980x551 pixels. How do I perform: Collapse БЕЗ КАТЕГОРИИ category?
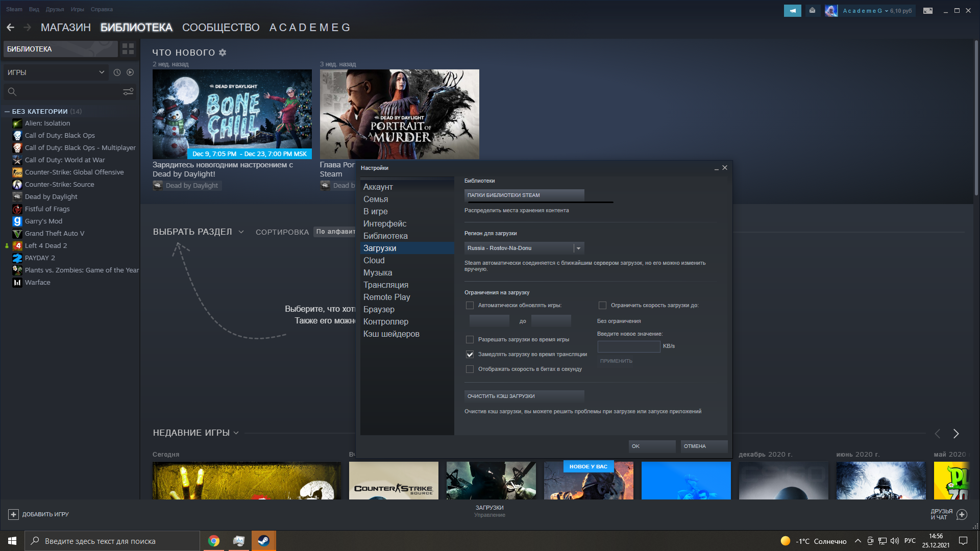7,112
